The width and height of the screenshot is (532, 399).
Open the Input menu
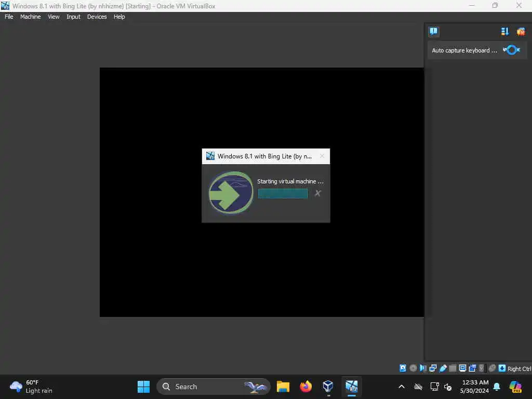pyautogui.click(x=73, y=17)
